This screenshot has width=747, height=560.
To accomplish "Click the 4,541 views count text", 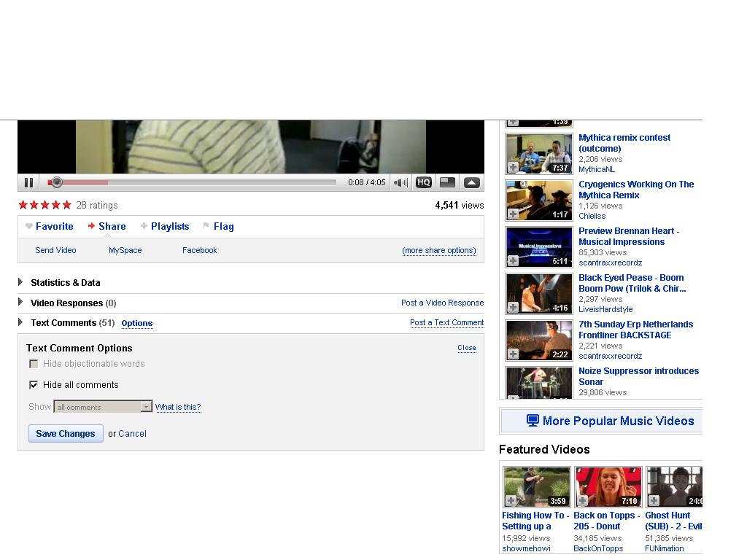I will pyautogui.click(x=460, y=205).
